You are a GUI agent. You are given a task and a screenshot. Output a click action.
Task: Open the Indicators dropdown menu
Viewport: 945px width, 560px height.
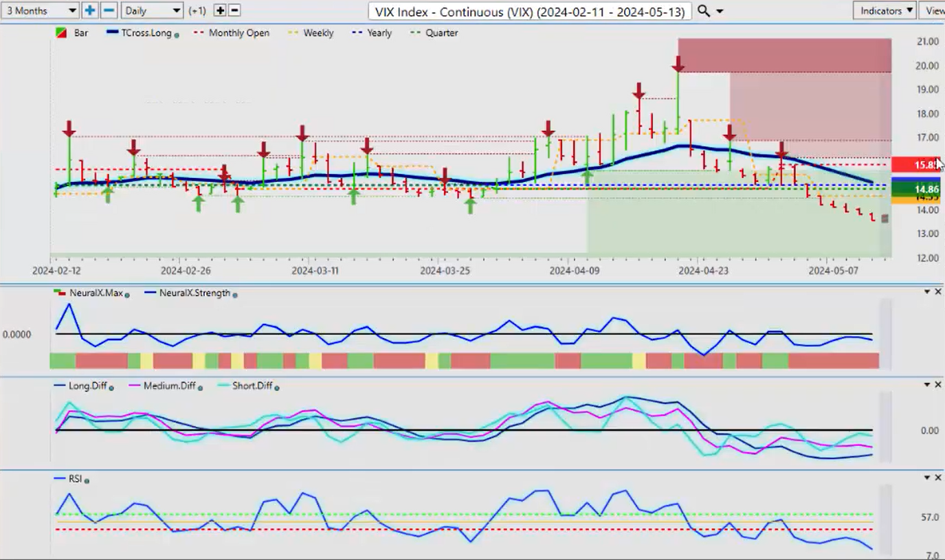tap(886, 11)
